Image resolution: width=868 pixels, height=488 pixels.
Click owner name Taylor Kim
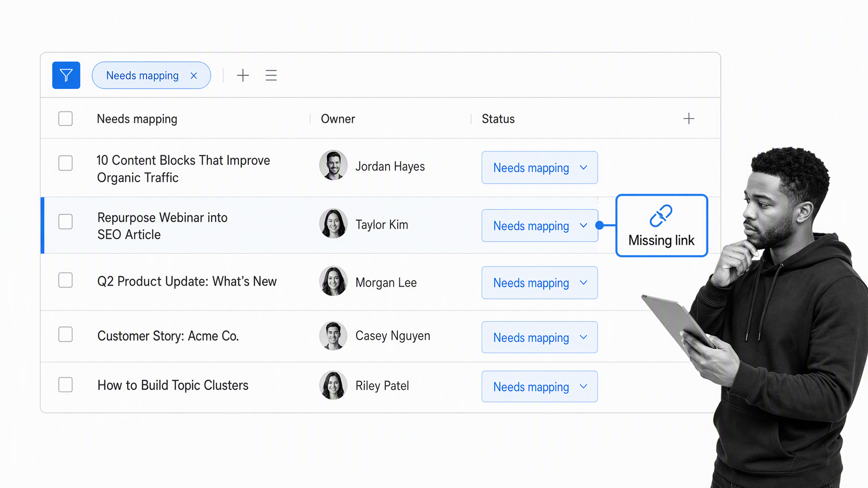[382, 225]
